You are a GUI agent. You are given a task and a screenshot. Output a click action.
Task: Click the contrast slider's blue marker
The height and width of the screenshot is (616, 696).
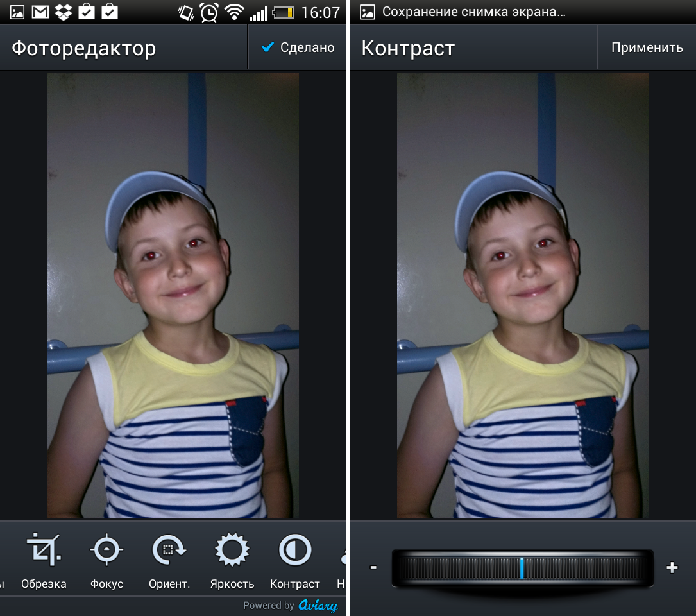click(522, 568)
